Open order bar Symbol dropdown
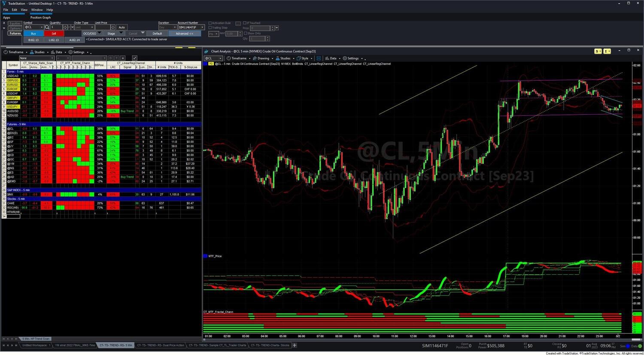 (42, 27)
